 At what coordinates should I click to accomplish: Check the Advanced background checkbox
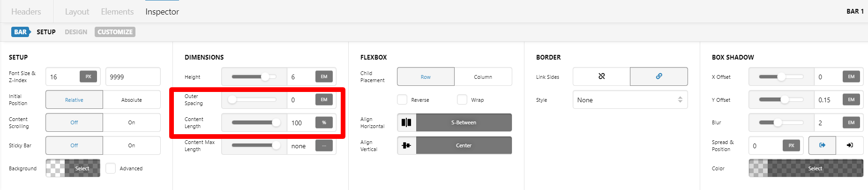pyautogui.click(x=111, y=168)
